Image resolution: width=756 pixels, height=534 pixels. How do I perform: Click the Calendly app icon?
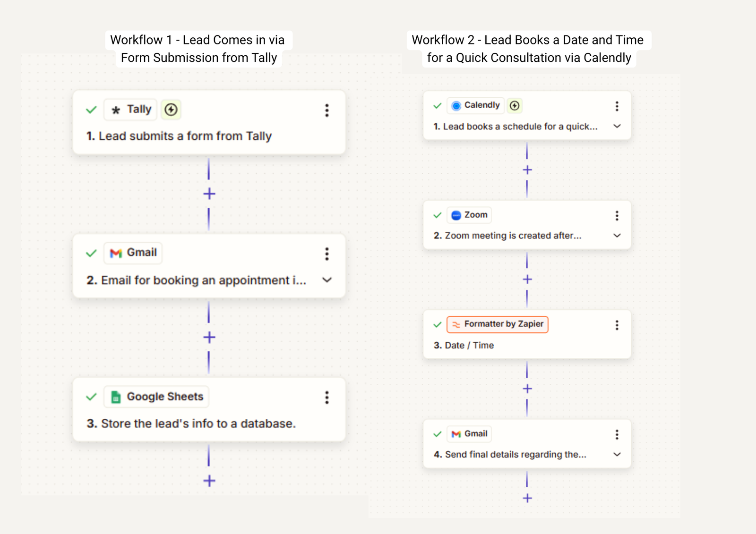(456, 106)
